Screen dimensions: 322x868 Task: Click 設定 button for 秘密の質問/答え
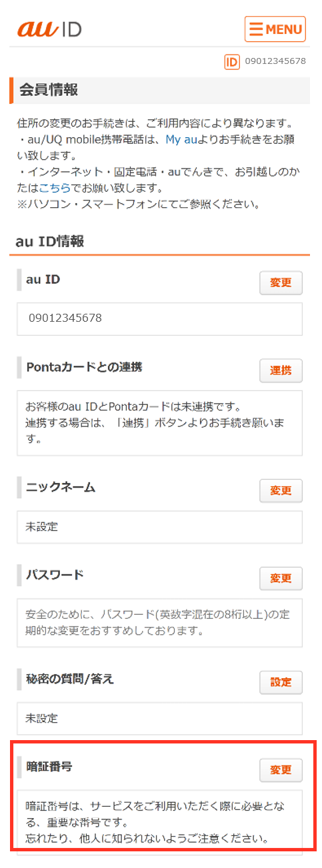coord(281,682)
